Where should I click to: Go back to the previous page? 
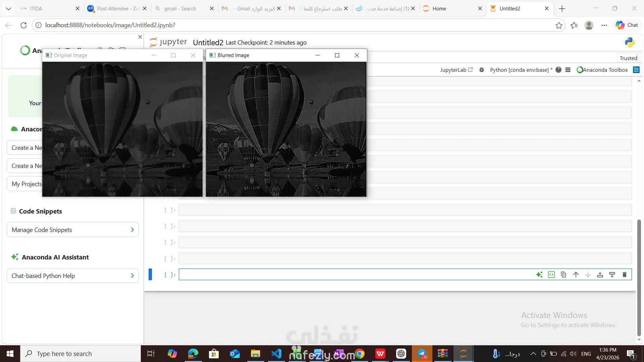tap(9, 25)
